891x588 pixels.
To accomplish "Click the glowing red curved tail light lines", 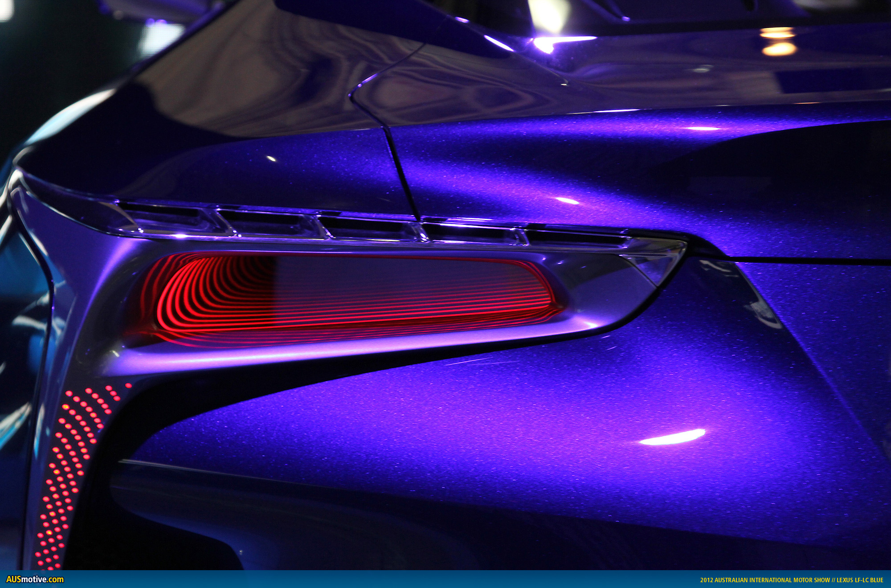I will (x=196, y=294).
